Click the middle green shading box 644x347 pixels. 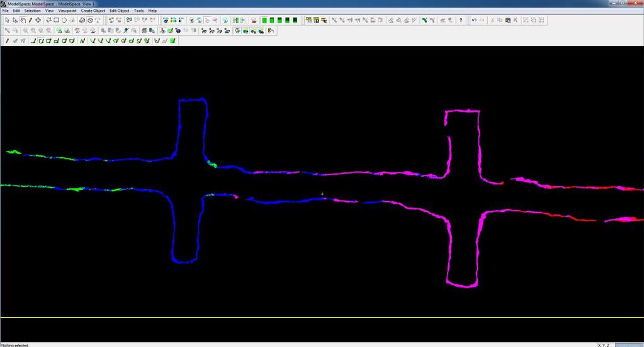pyautogui.click(x=280, y=20)
